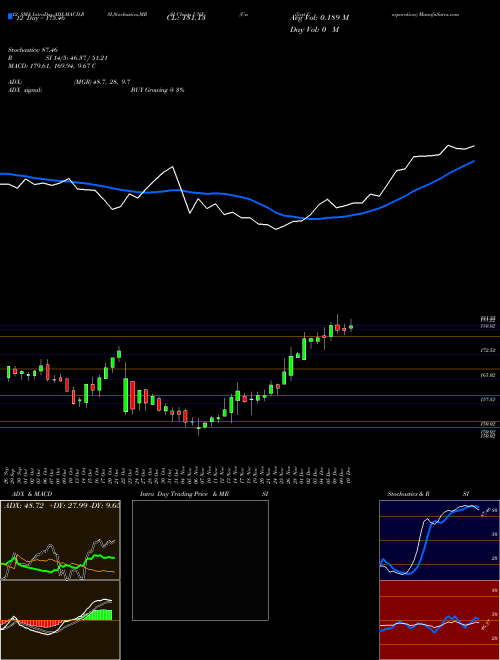This screenshot has height=660, width=500.
Task: Click the 'BUY Growing @ 3%' signal text
Action: 157,90
